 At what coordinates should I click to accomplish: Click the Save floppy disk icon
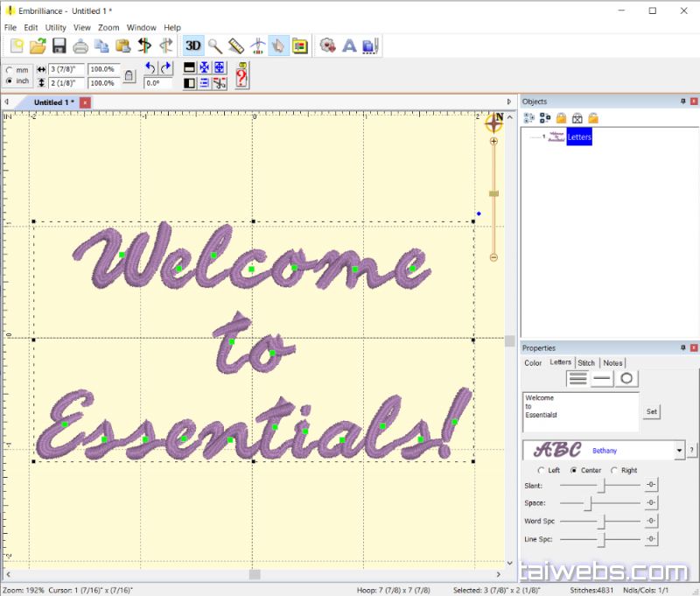(59, 46)
